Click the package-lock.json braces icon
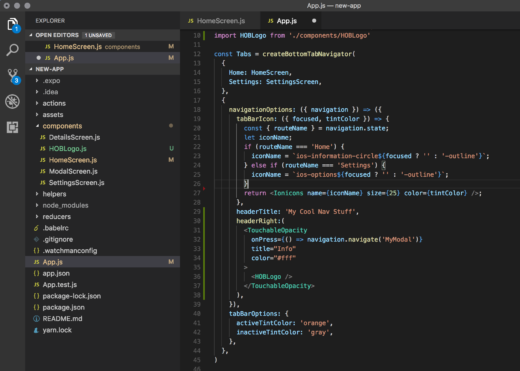Viewport: 520px width, 371px height. click(x=36, y=296)
